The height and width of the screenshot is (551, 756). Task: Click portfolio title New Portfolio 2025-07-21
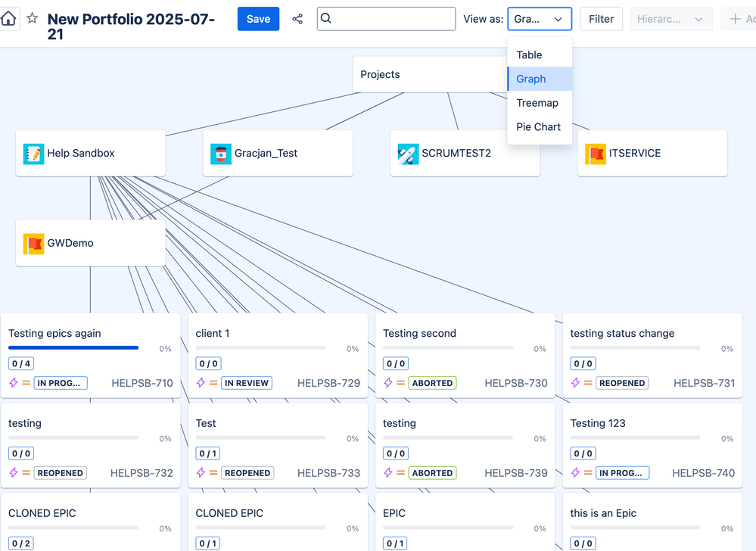point(131,26)
